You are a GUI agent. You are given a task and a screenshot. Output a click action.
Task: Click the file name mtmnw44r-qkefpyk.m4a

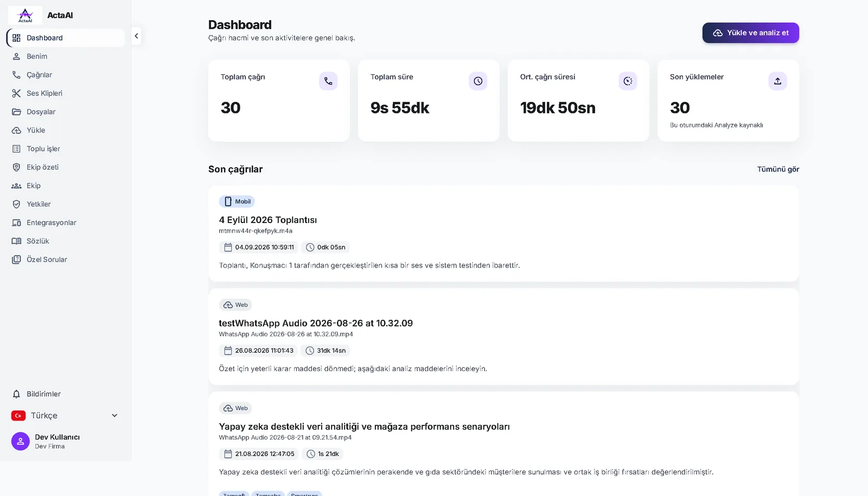coord(256,231)
